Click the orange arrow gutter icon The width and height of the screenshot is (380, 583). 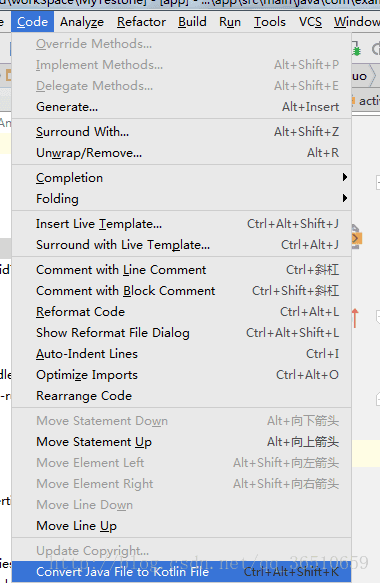coord(355,318)
